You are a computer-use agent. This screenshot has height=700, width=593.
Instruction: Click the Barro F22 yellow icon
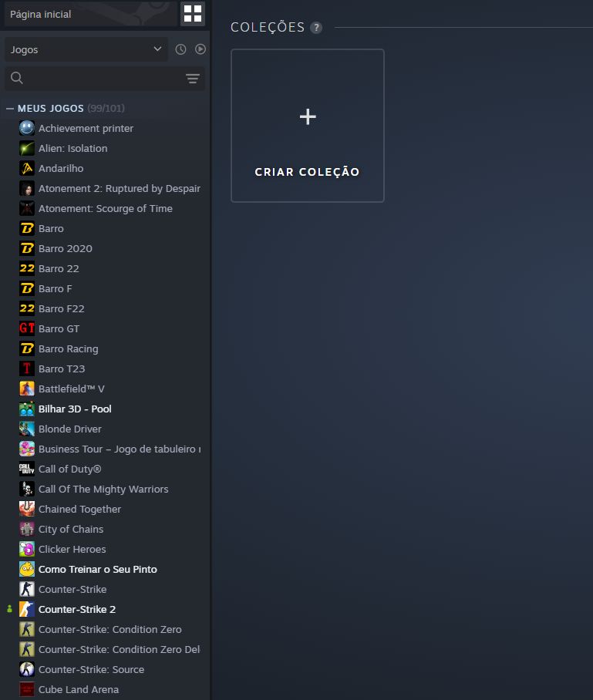point(27,308)
